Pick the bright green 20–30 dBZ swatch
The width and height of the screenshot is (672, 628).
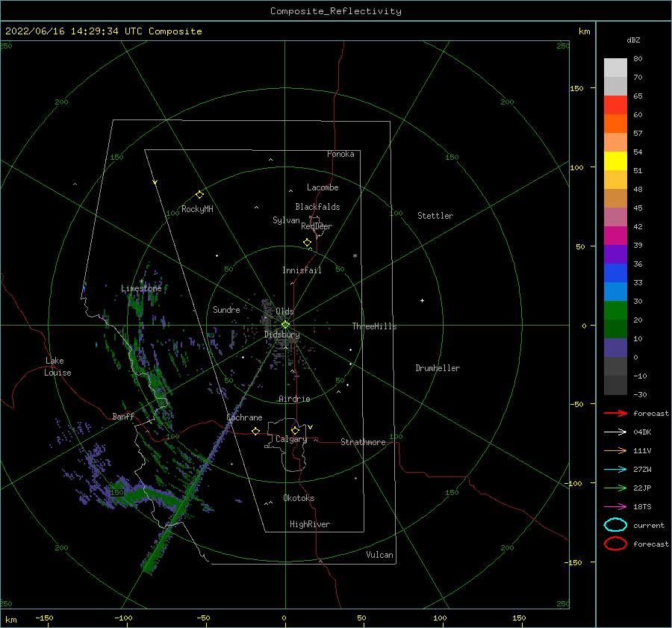(x=615, y=311)
